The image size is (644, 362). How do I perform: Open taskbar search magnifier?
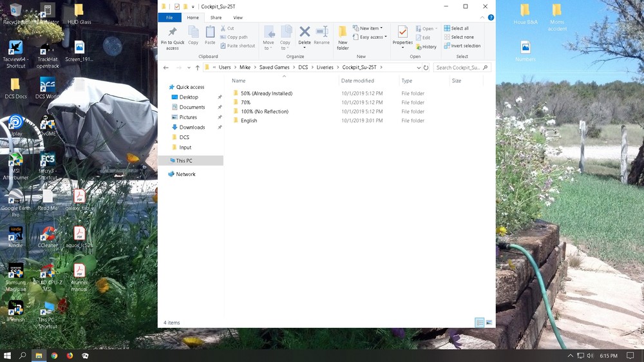(x=23, y=356)
